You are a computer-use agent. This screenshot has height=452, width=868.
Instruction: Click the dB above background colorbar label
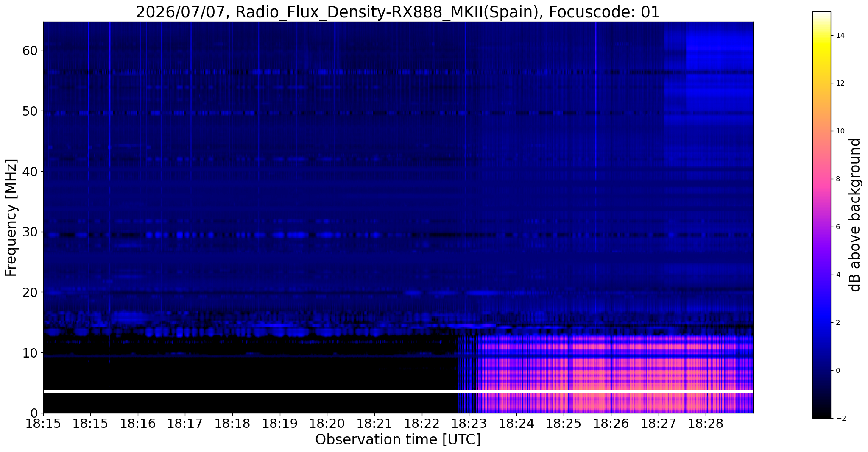(855, 215)
